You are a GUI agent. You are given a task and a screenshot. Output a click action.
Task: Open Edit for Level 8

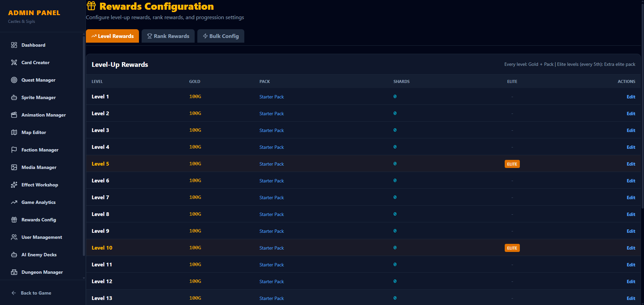point(631,214)
